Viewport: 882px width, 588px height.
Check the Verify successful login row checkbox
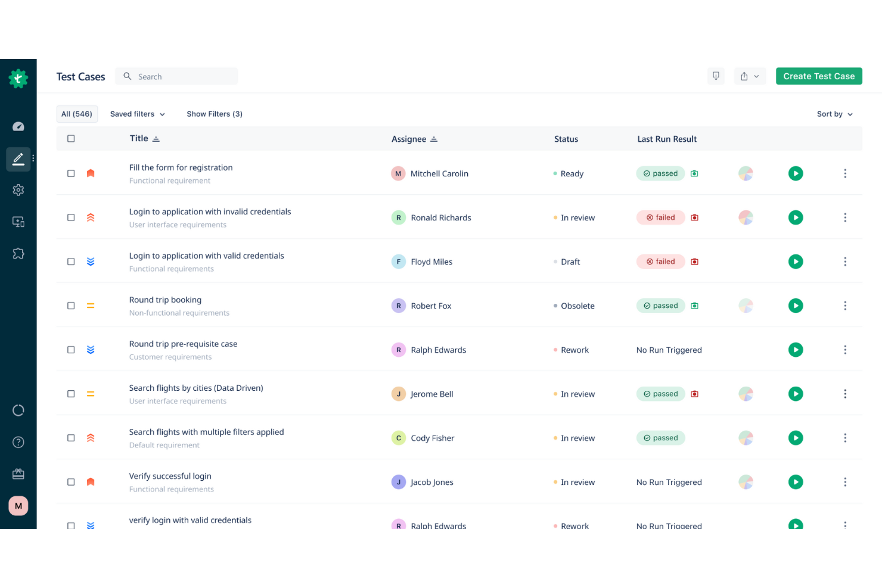point(71,482)
